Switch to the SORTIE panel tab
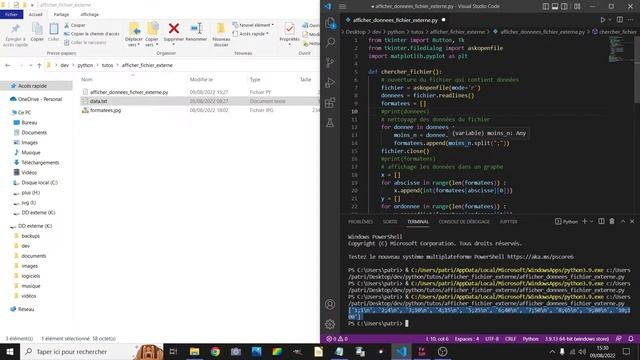The height and width of the screenshot is (360, 640). (x=390, y=222)
